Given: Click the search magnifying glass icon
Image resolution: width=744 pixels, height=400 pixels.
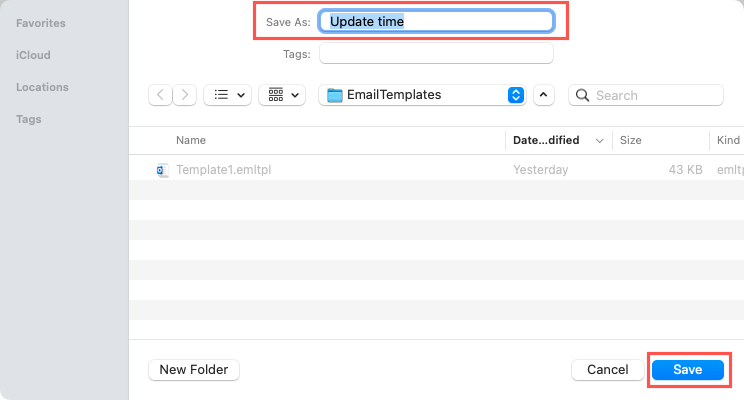Looking at the screenshot, I should point(582,95).
